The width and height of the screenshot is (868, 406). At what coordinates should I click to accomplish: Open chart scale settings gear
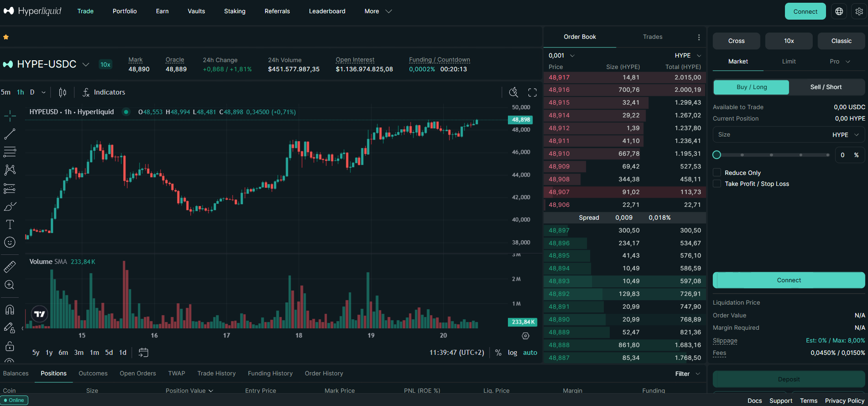click(x=526, y=336)
